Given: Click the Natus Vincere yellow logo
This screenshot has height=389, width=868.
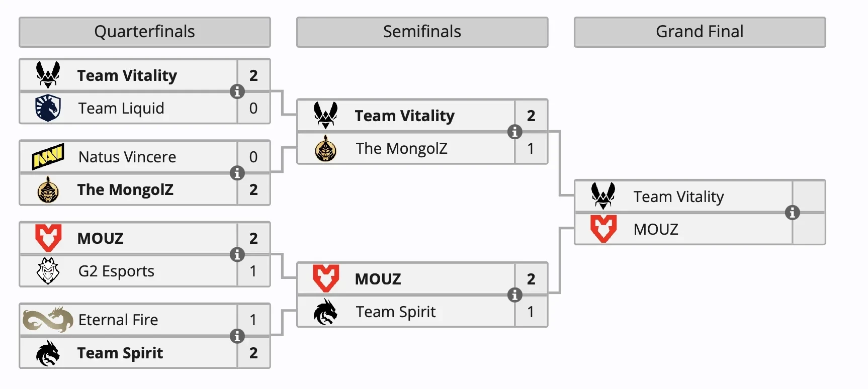Looking at the screenshot, I should click(48, 157).
